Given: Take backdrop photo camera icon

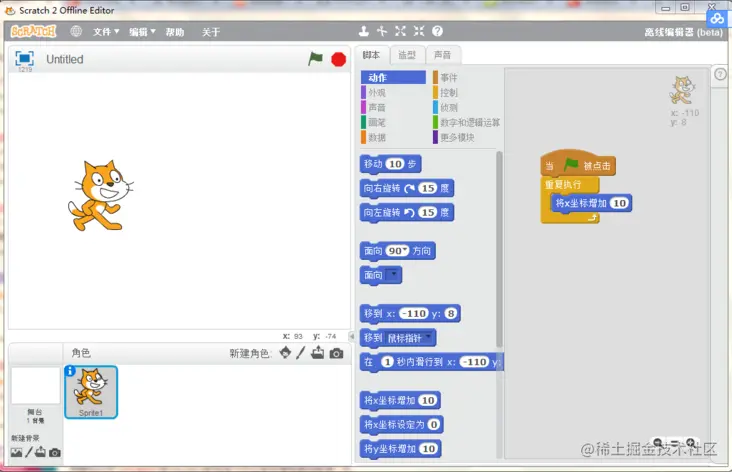Looking at the screenshot, I should tap(55, 452).
